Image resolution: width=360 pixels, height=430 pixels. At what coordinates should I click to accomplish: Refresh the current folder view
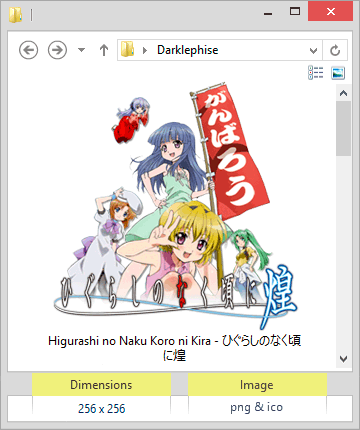tap(335, 50)
